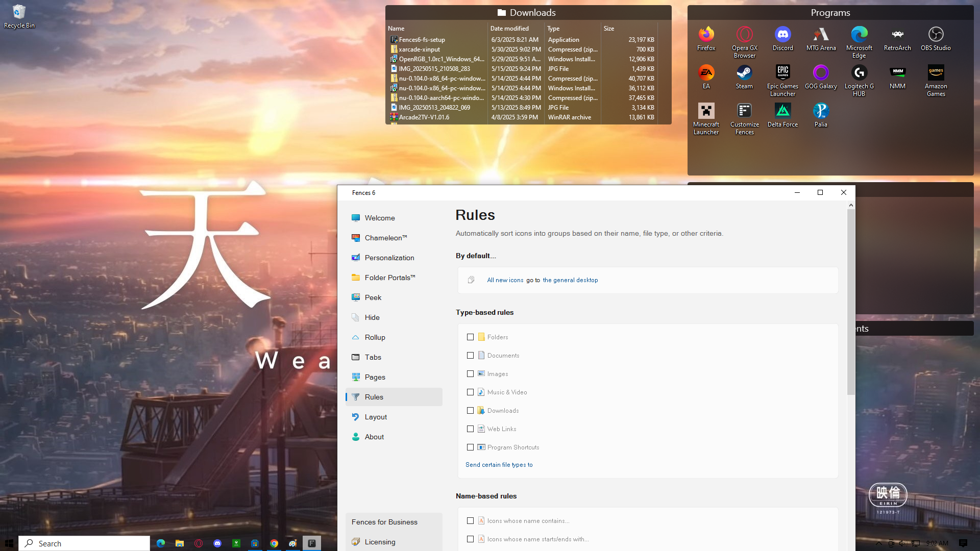Open the Minecraft Launcher icon
The image size is (980, 551).
click(x=706, y=119)
